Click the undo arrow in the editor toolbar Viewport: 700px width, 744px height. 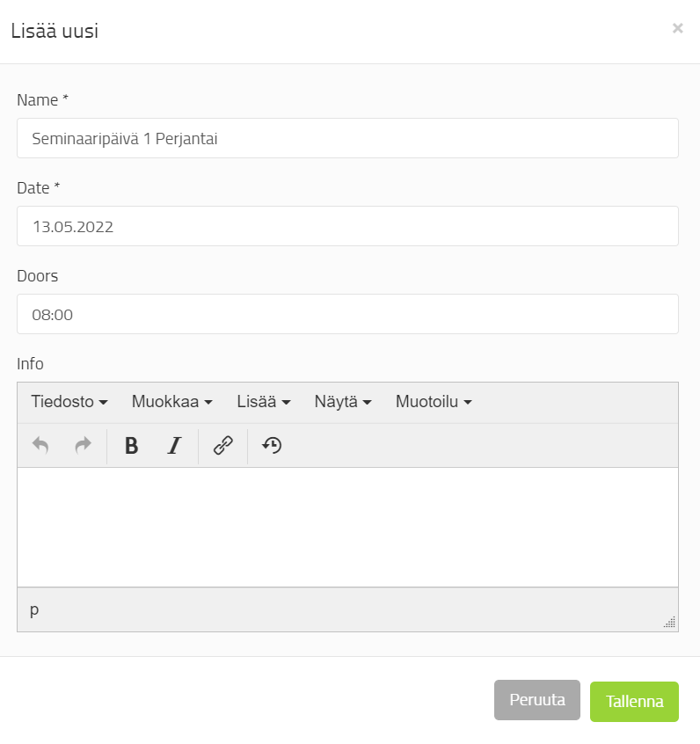click(x=40, y=446)
